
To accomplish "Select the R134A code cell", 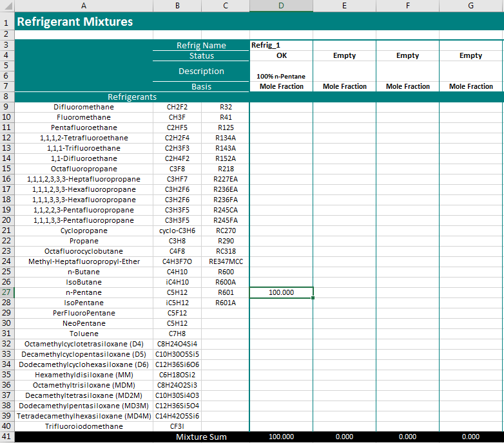I will [226, 138].
